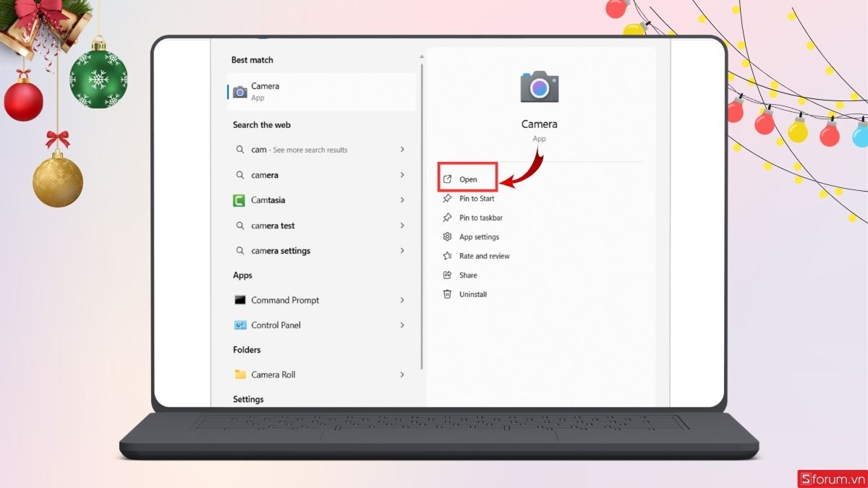Expand the 'camera test' suggestion chevron
This screenshot has height=488, width=868.
point(402,225)
